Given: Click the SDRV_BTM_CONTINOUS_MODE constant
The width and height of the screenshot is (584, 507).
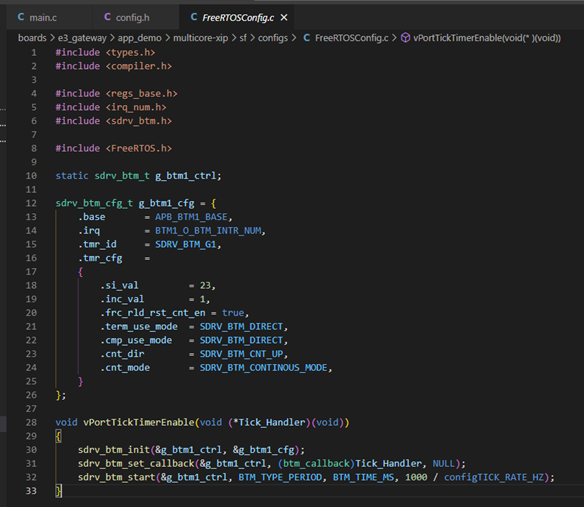Looking at the screenshot, I should [263, 368].
